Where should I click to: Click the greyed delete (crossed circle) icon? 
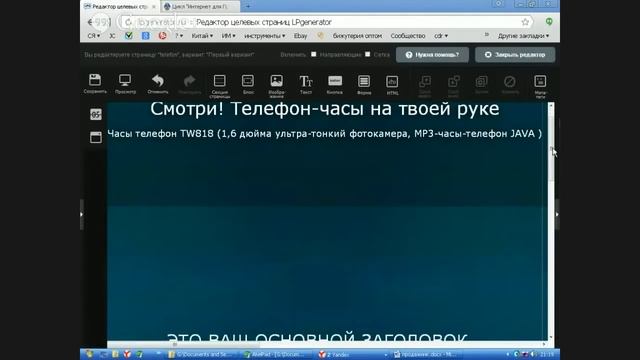510,84
